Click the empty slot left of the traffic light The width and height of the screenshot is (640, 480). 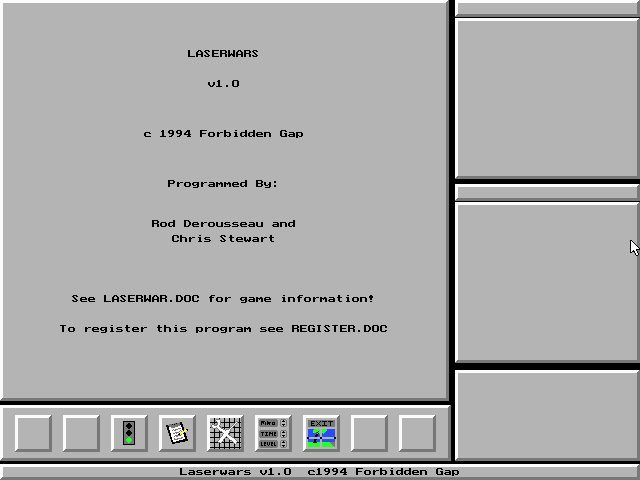coord(81,433)
